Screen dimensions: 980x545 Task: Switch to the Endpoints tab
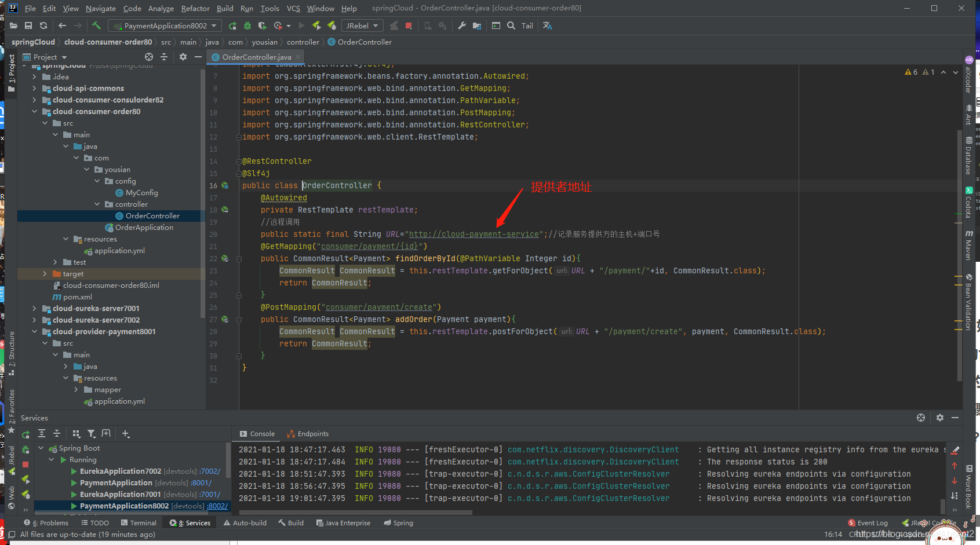308,434
